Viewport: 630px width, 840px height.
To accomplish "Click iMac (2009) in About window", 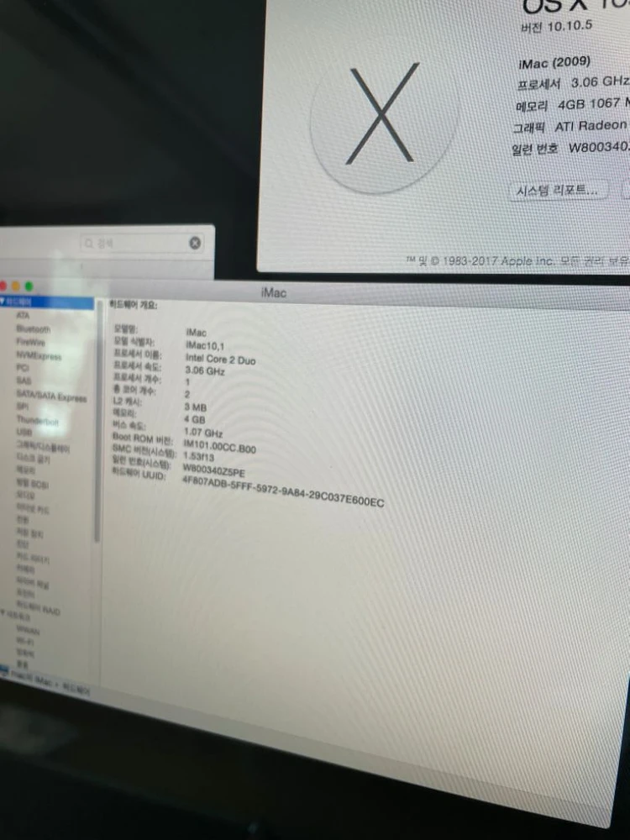I will pyautogui.click(x=554, y=62).
